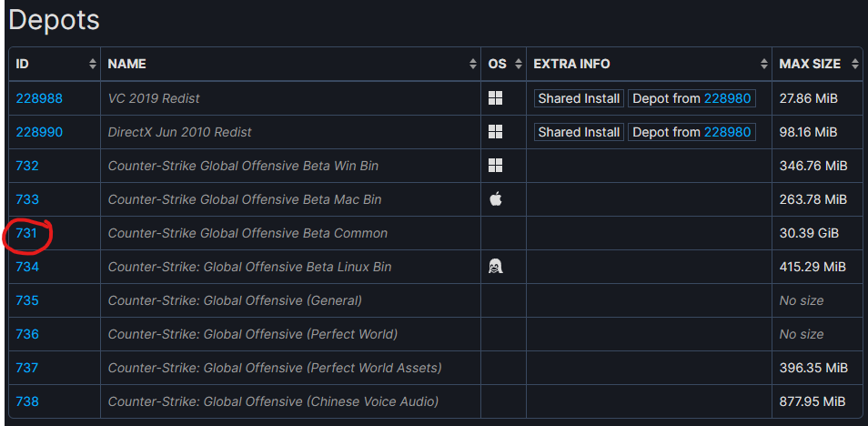The height and width of the screenshot is (426, 868).
Task: Click Linux penguin icon in depot 734 row
Action: click(x=495, y=267)
